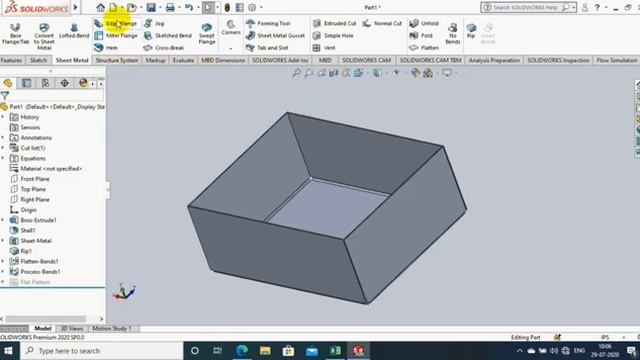The height and width of the screenshot is (360, 640).
Task: Open the DimXpertManager tab
Action: point(64,83)
